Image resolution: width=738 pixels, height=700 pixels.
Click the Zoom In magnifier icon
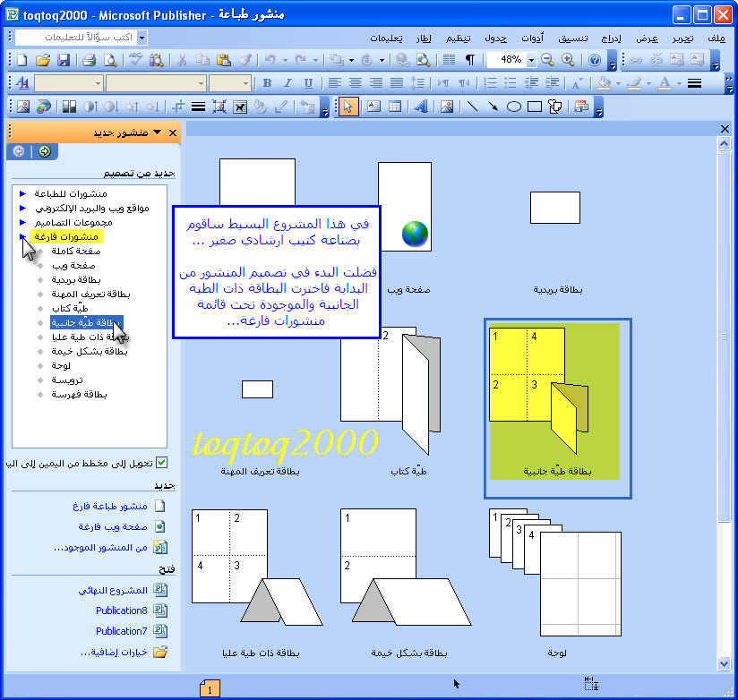click(568, 60)
